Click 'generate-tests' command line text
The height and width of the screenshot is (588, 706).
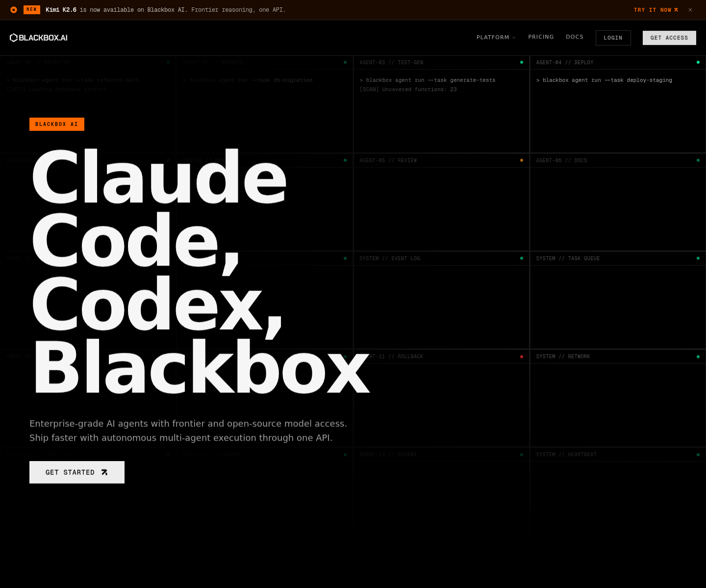pyautogui.click(x=428, y=80)
